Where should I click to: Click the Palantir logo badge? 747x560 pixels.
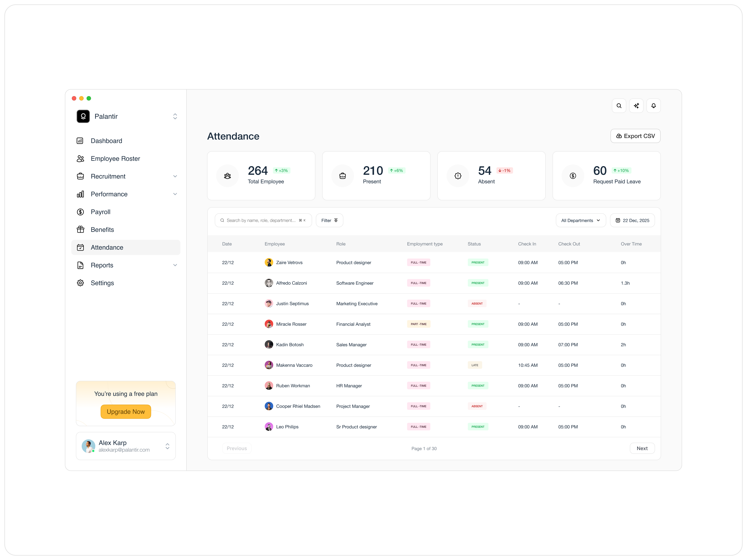83,116
